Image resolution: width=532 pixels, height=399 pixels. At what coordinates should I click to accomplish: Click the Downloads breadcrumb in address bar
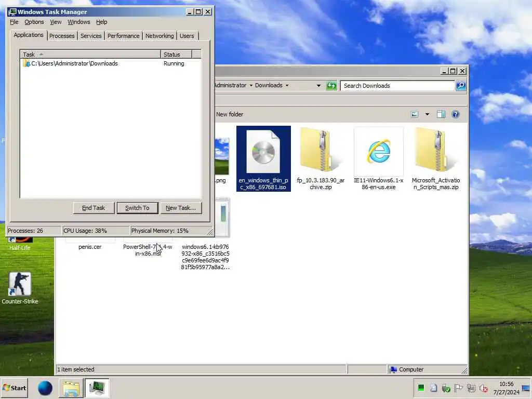[x=269, y=86]
